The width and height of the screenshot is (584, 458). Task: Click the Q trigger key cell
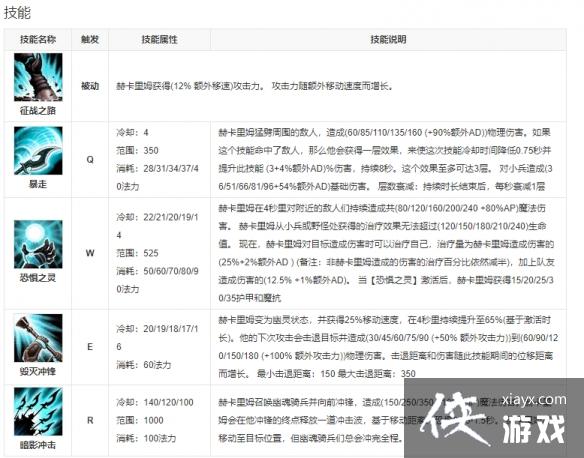[x=90, y=160]
